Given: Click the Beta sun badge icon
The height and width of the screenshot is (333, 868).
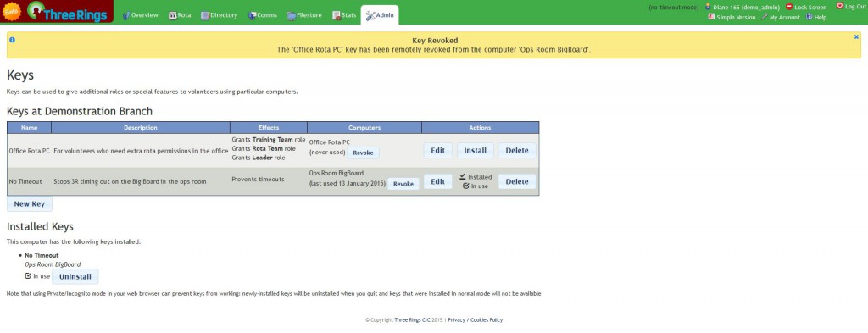Looking at the screenshot, I should [x=10, y=12].
